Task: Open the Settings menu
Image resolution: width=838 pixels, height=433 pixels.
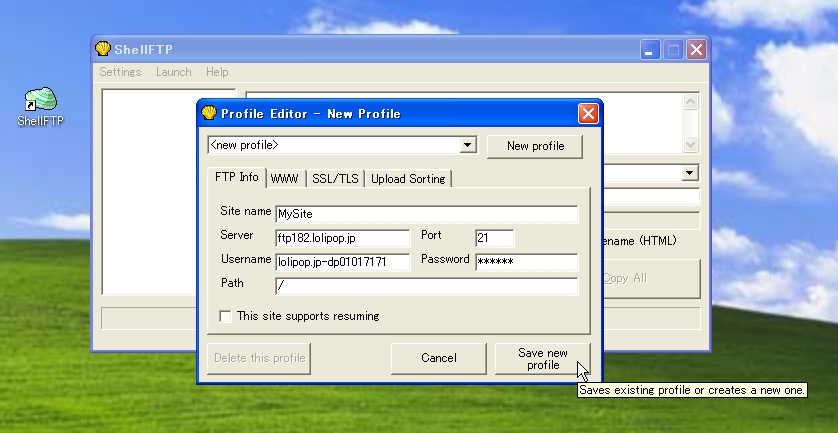Action: [120, 72]
